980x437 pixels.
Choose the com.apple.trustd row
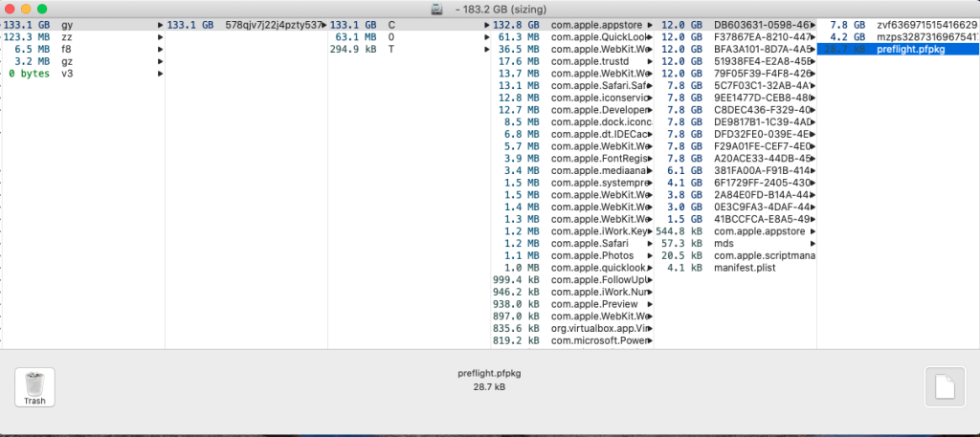coord(593,61)
